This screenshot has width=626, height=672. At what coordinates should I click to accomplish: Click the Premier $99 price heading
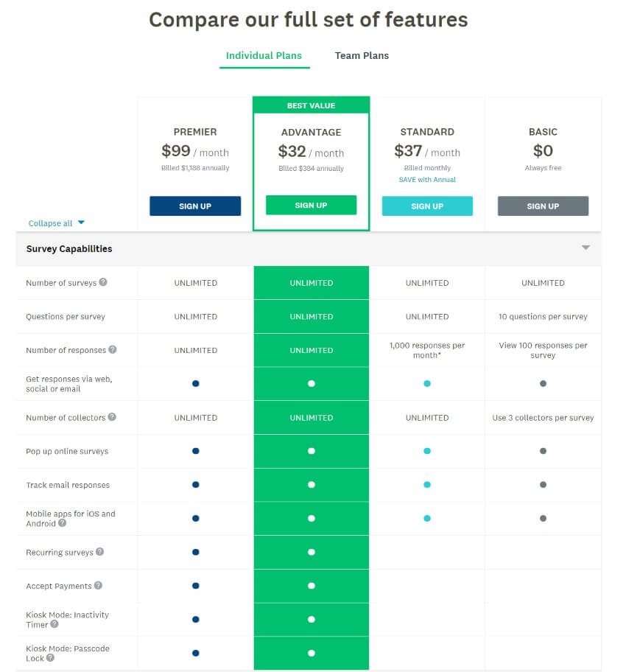click(195, 152)
